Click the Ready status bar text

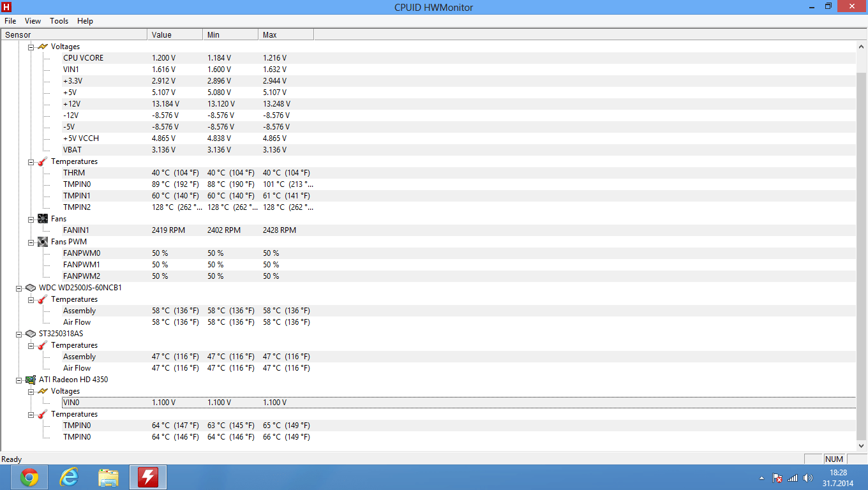coord(11,459)
